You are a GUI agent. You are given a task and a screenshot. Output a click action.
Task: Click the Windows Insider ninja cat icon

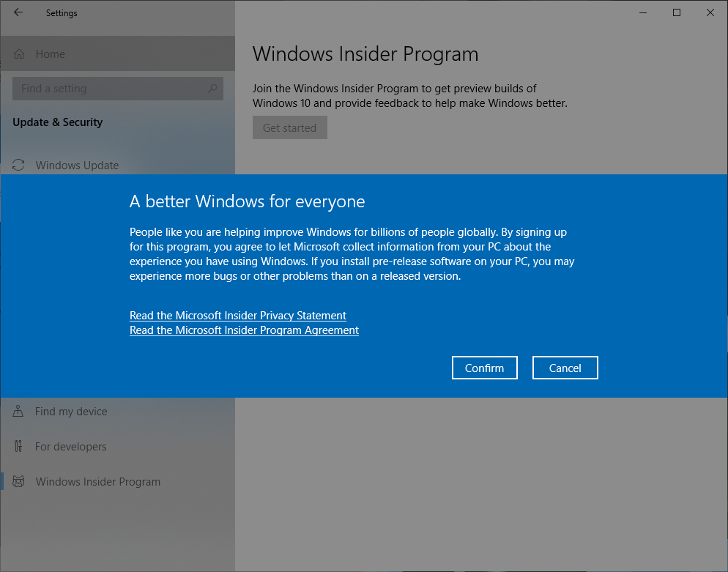[16, 481]
